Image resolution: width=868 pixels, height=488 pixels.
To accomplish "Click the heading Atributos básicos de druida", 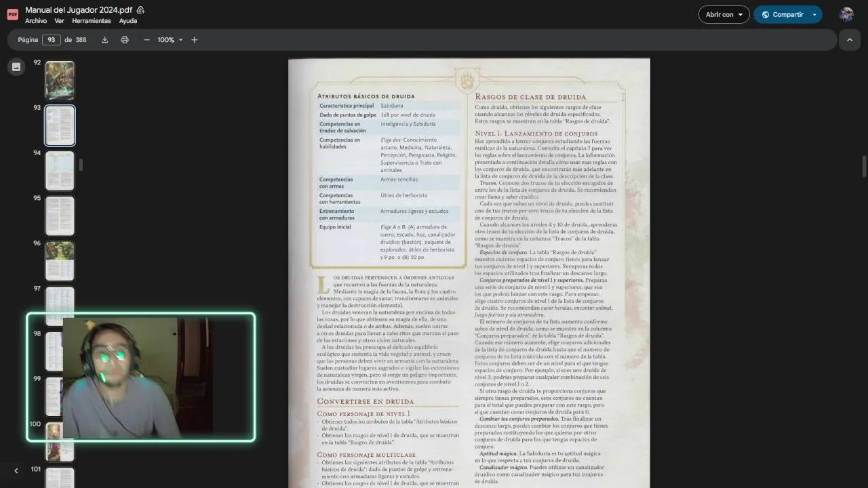I will (x=366, y=96).
